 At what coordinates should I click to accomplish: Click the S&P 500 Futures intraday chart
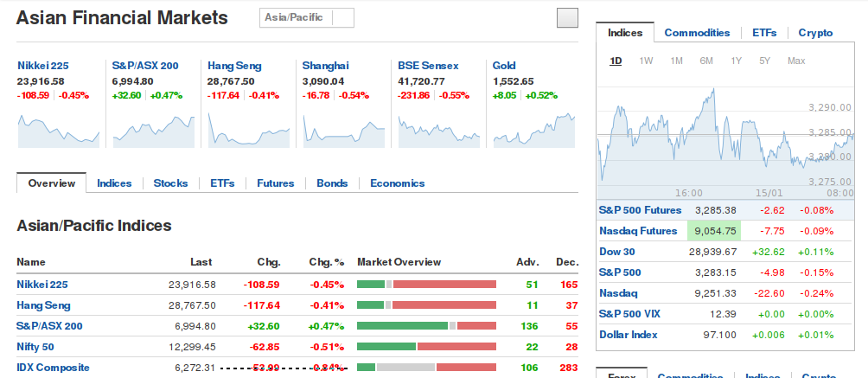click(725, 142)
